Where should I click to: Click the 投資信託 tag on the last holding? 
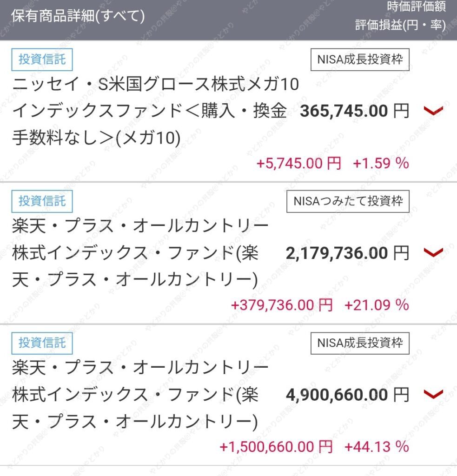pos(42,343)
